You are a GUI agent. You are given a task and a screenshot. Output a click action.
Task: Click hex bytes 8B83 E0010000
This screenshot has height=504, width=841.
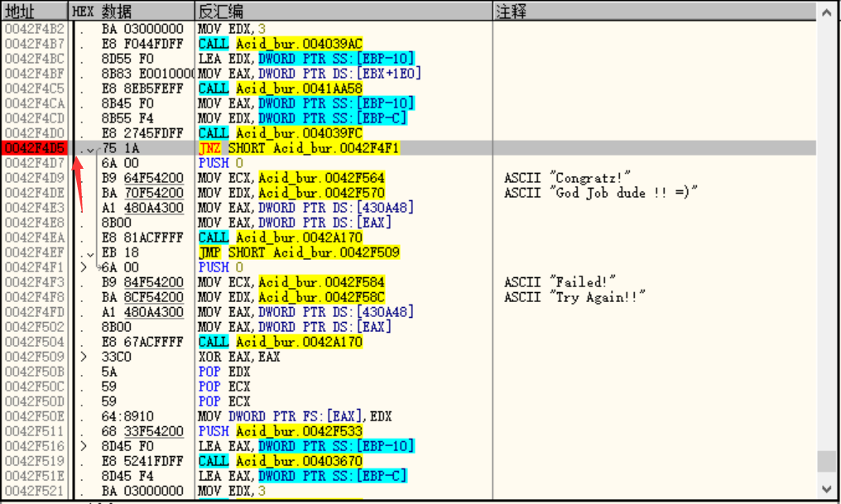pos(148,74)
